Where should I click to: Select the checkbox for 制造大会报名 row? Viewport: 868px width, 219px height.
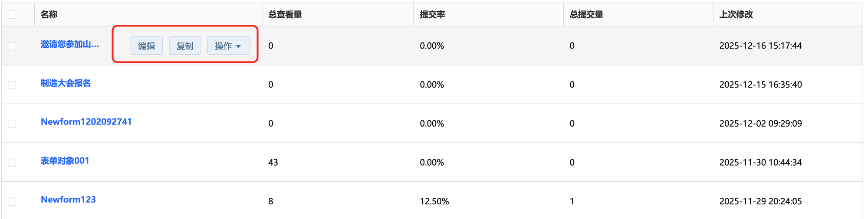pos(12,85)
